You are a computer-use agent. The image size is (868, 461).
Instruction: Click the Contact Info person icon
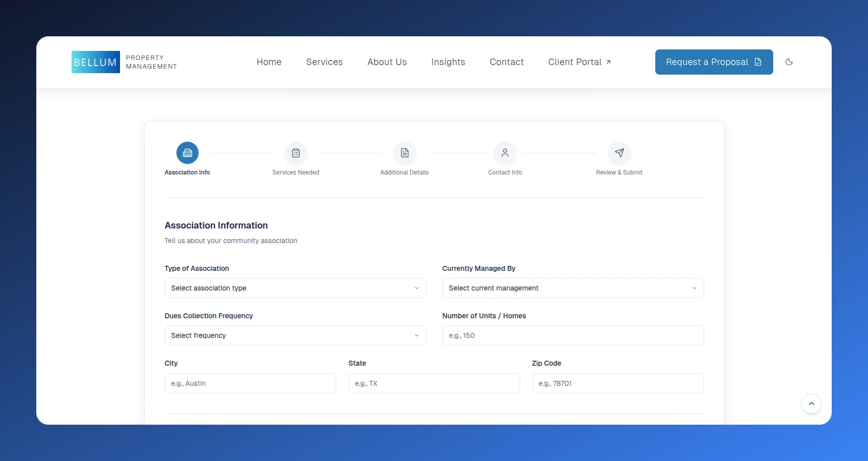[505, 153]
